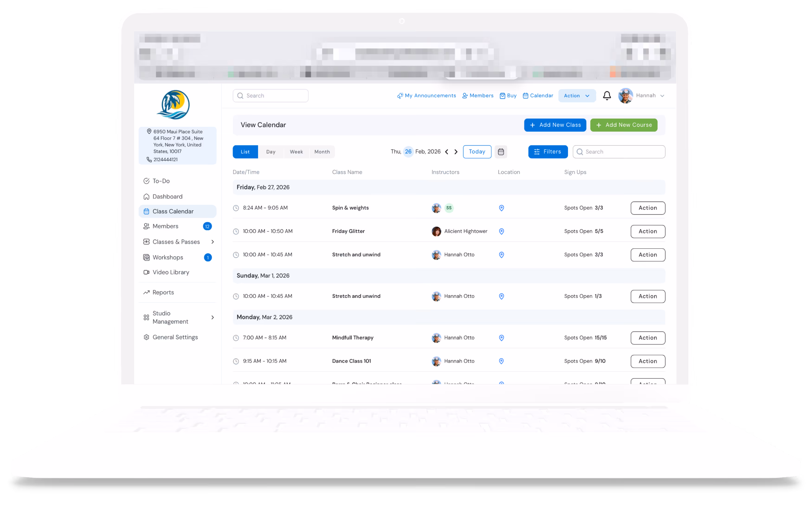812x508 pixels.
Task: Open the notifications bell
Action: [607, 96]
